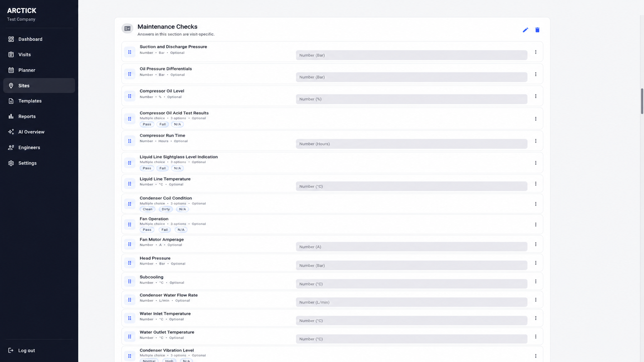Open more options for Condenser Water Flow Rate
The height and width of the screenshot is (362, 644).
tap(535, 300)
